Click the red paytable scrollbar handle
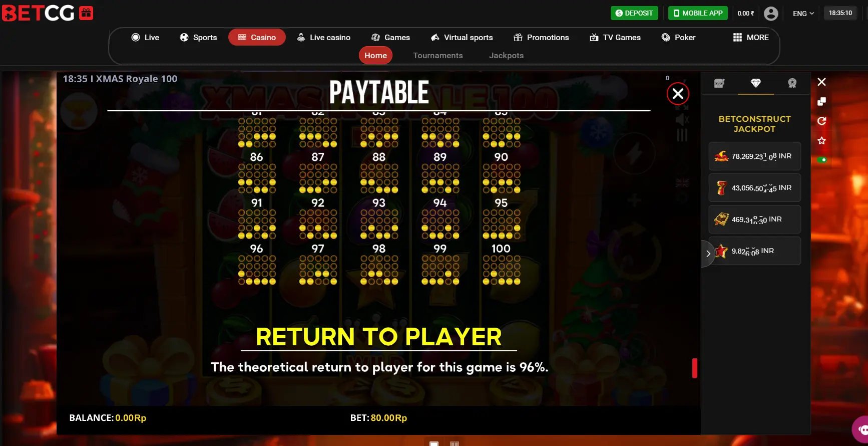The width and height of the screenshot is (868, 446). (695, 368)
